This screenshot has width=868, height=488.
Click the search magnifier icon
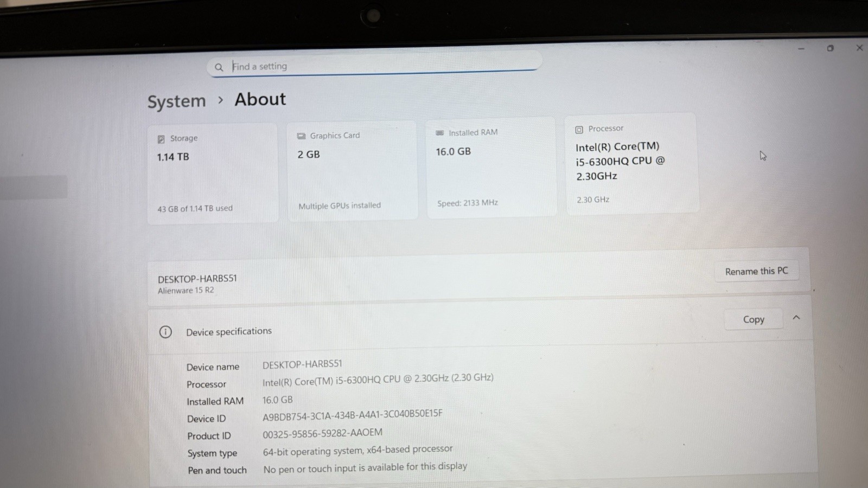click(219, 67)
